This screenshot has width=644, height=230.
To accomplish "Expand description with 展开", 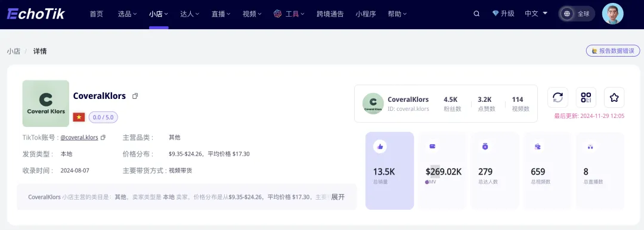I will 338,197.
